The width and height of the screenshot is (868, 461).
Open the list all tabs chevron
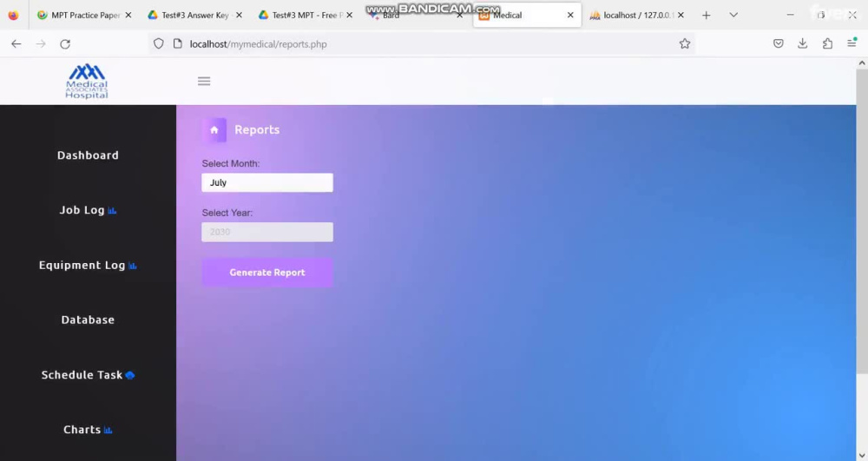(x=733, y=15)
